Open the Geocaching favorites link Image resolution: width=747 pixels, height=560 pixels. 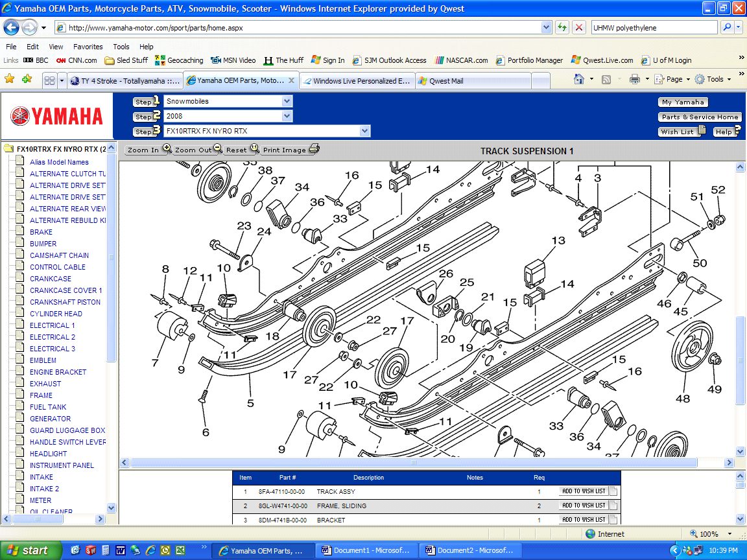point(179,60)
